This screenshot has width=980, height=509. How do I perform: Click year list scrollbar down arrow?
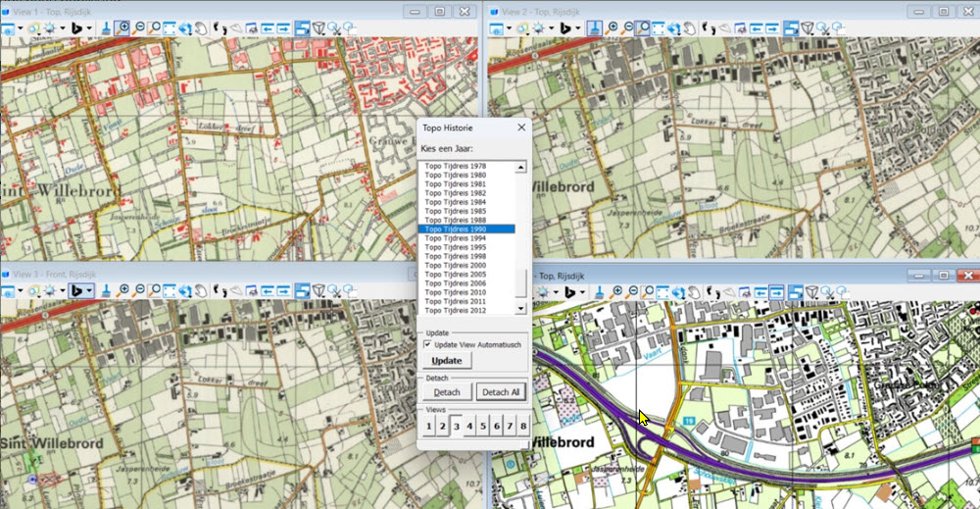pyautogui.click(x=521, y=309)
